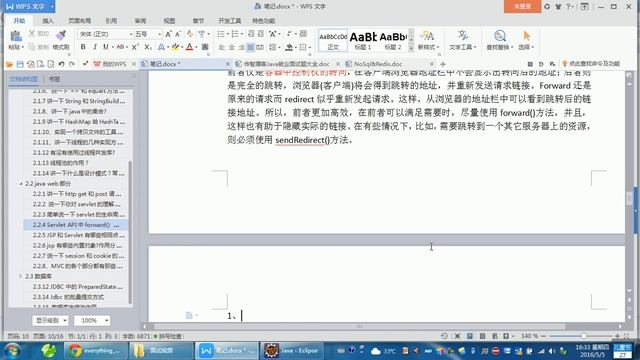Open the font size combo box
640x360 pixels.
[148, 34]
